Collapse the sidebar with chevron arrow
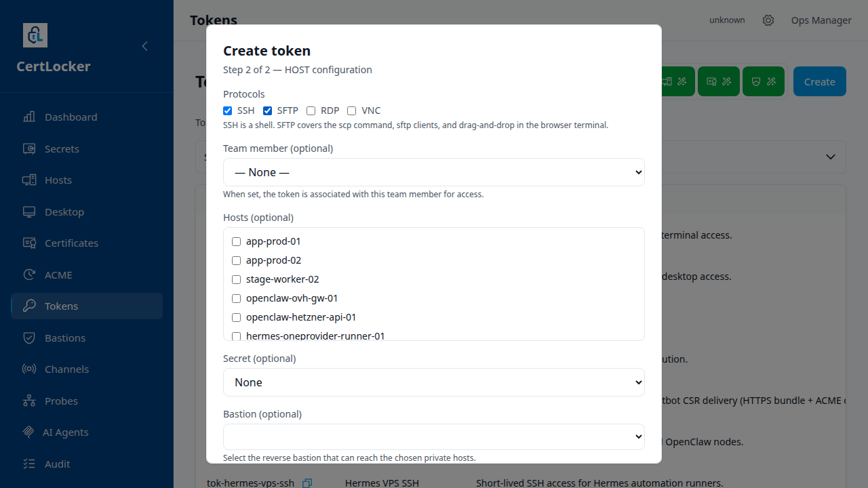This screenshot has height=488, width=868. (144, 46)
